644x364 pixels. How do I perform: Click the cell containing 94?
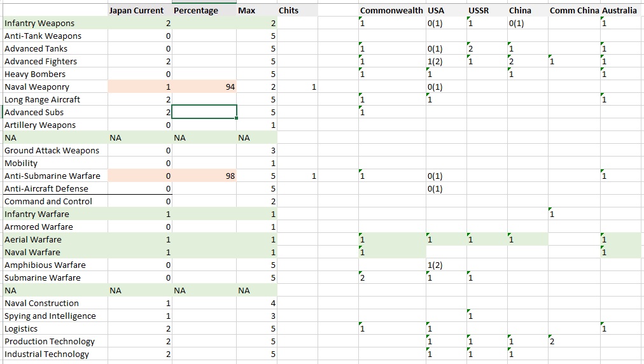pos(204,87)
